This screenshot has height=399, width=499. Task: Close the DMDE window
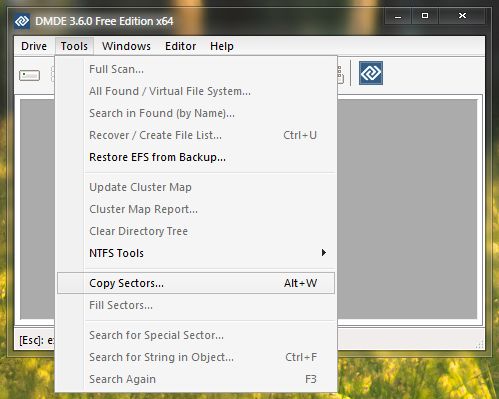462,16
